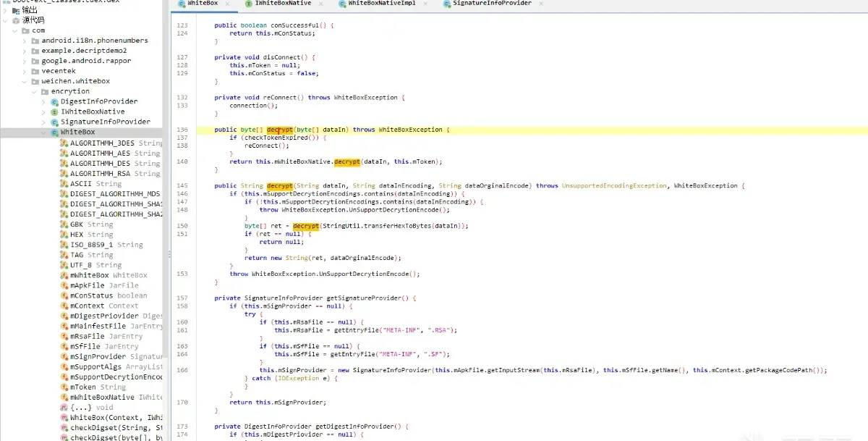Close the WhiteBox editor tab
Viewport: 868px width, 441px height.
[228, 4]
